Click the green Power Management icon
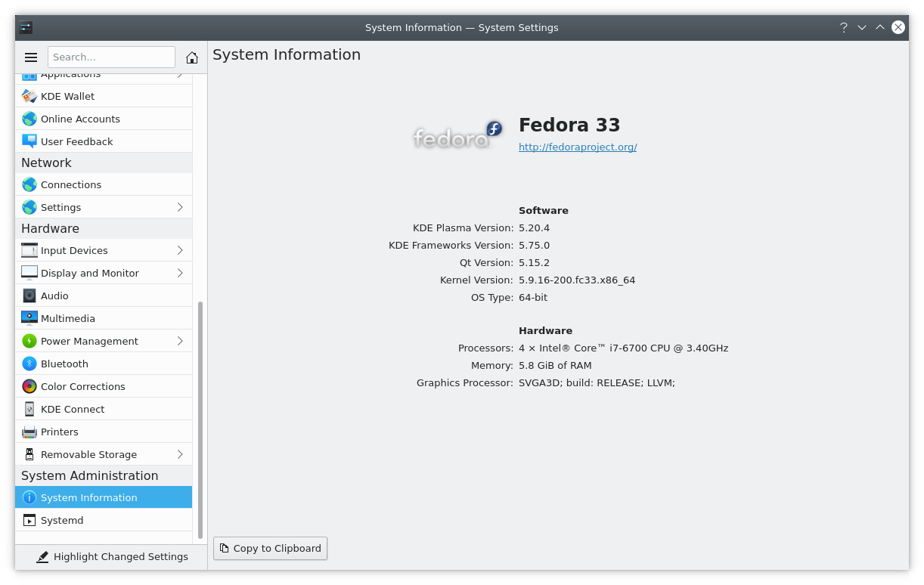This screenshot has height=585, width=924. 29,341
